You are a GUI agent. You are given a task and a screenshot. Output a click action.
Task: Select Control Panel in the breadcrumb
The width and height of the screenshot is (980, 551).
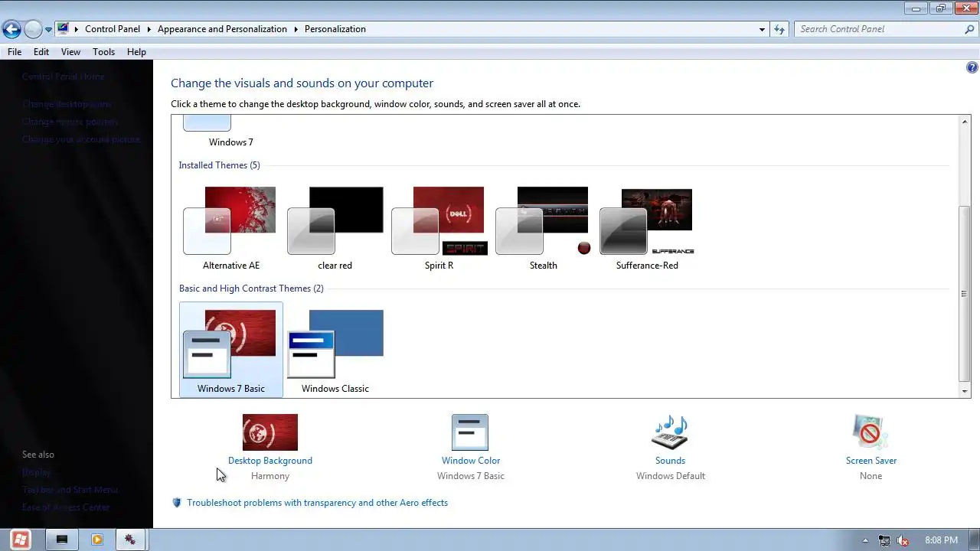click(x=113, y=29)
